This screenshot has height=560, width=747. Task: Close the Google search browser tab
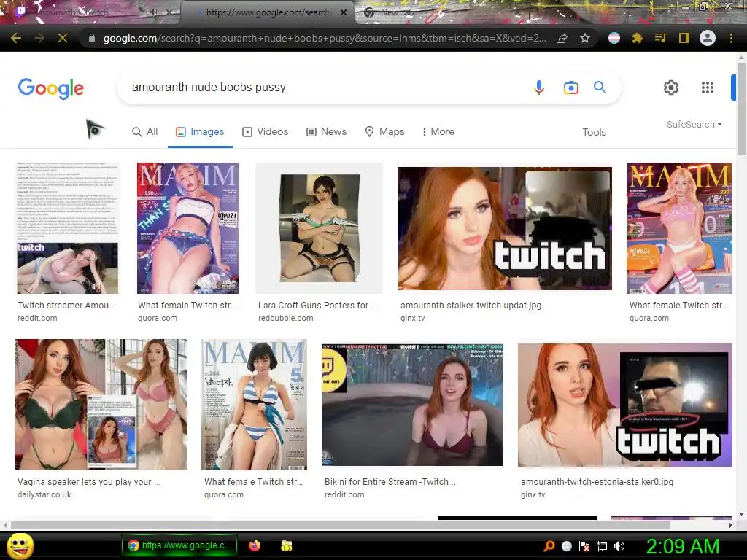point(344,12)
